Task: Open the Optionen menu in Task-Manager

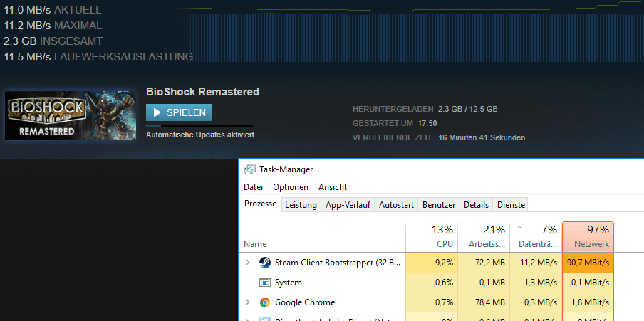Action: (x=291, y=187)
